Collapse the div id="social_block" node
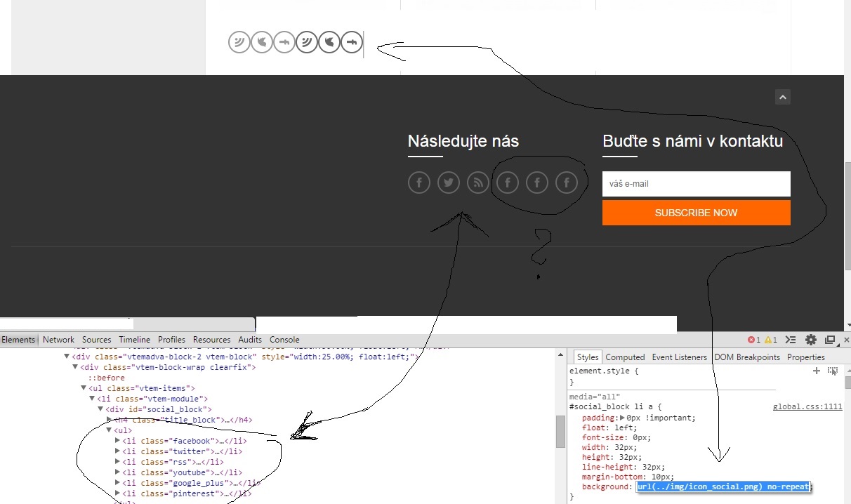This screenshot has width=851, height=504. (100, 409)
